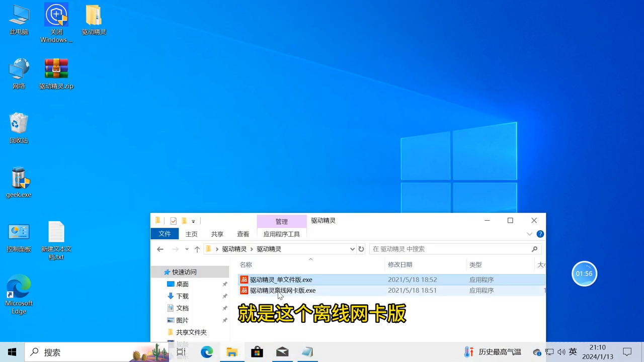The image size is (644, 362).
Task: Open the Task View taskbar icon
Action: click(181, 352)
